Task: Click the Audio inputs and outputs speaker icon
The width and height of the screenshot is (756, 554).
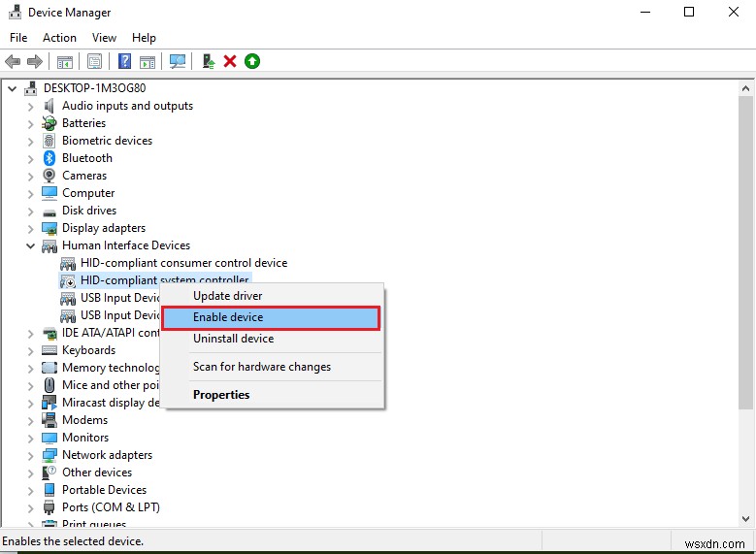Action: coord(49,106)
